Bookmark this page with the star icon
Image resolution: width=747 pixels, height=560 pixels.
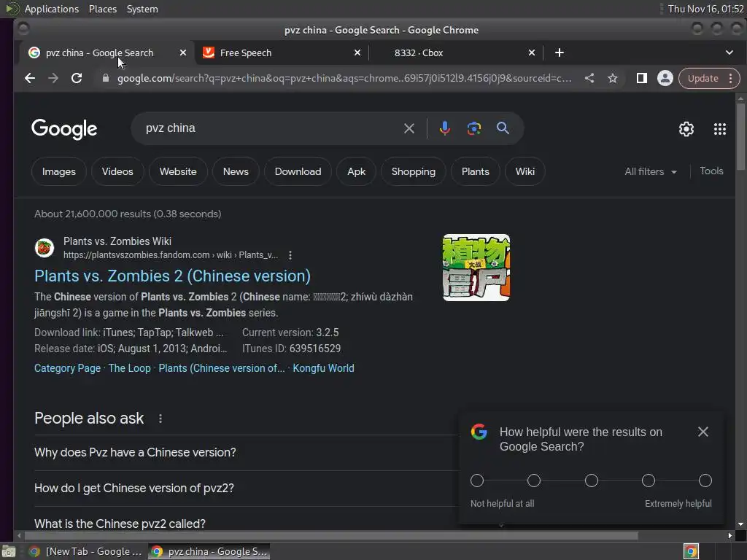click(613, 78)
